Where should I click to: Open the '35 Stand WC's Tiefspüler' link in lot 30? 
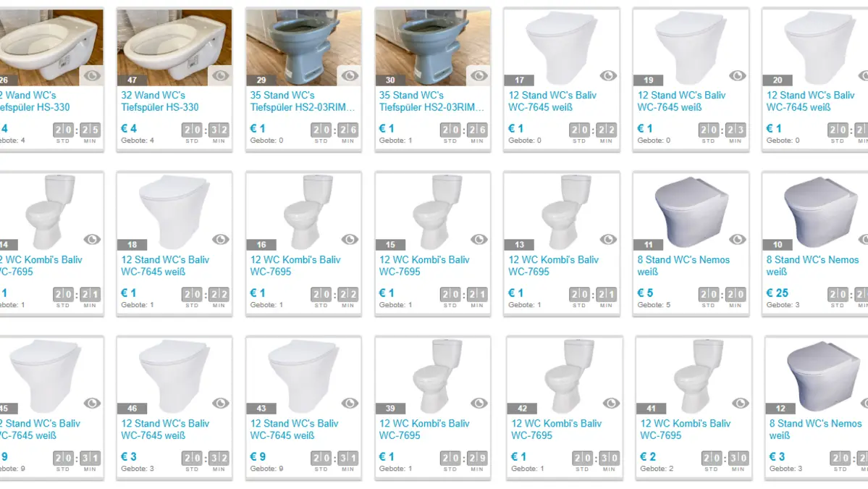[431, 101]
